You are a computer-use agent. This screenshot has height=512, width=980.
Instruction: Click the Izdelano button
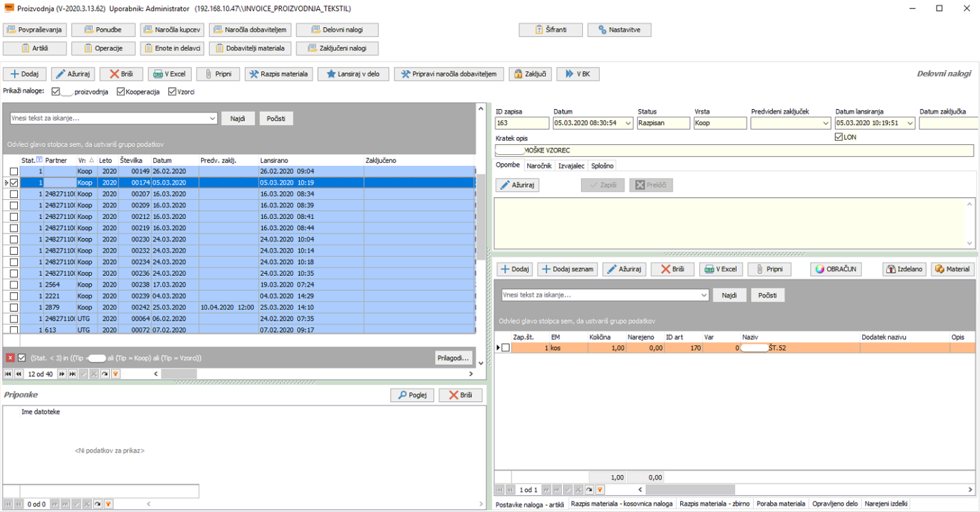(903, 269)
